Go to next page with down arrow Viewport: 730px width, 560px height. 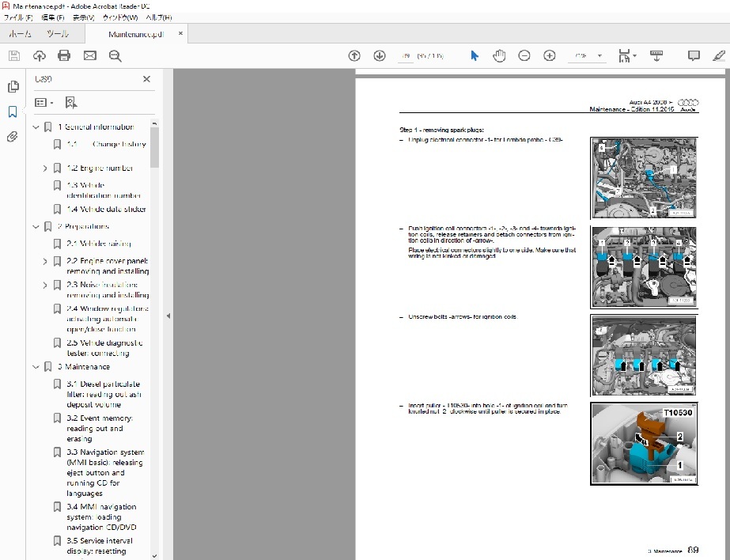[380, 56]
